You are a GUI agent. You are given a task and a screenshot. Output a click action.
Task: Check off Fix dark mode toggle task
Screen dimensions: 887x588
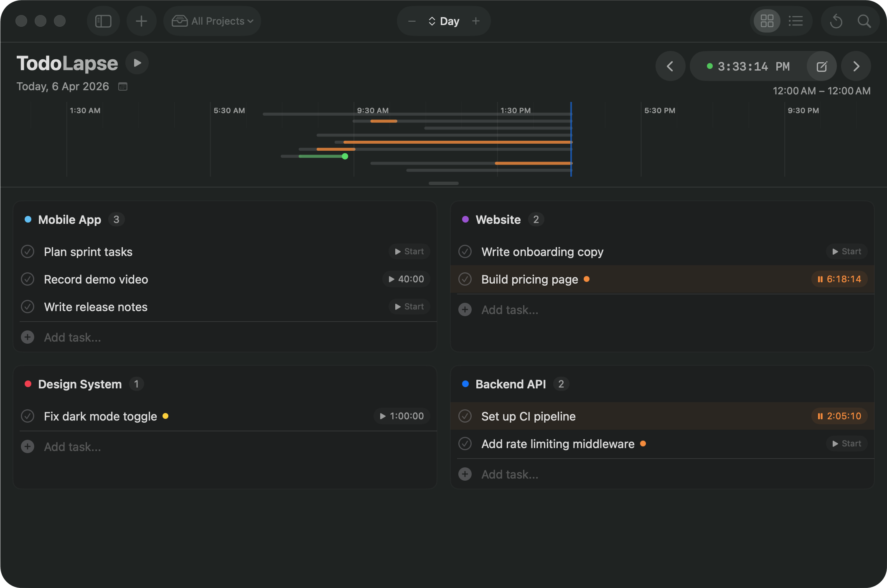click(x=28, y=416)
